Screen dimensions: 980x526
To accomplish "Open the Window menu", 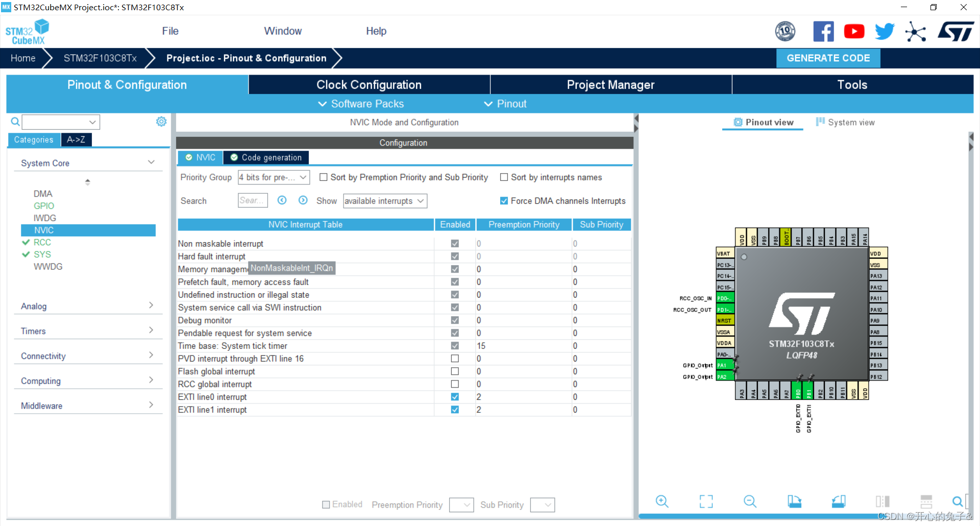I will (x=283, y=31).
